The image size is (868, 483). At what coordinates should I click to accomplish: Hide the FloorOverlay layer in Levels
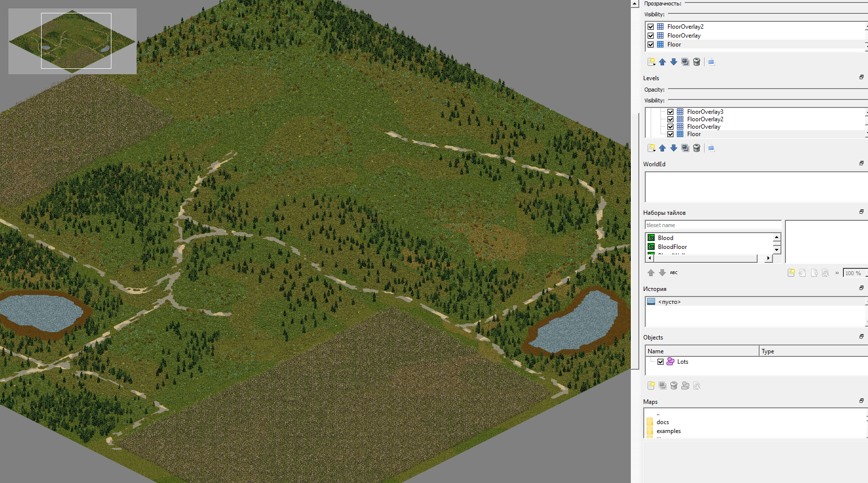point(670,127)
